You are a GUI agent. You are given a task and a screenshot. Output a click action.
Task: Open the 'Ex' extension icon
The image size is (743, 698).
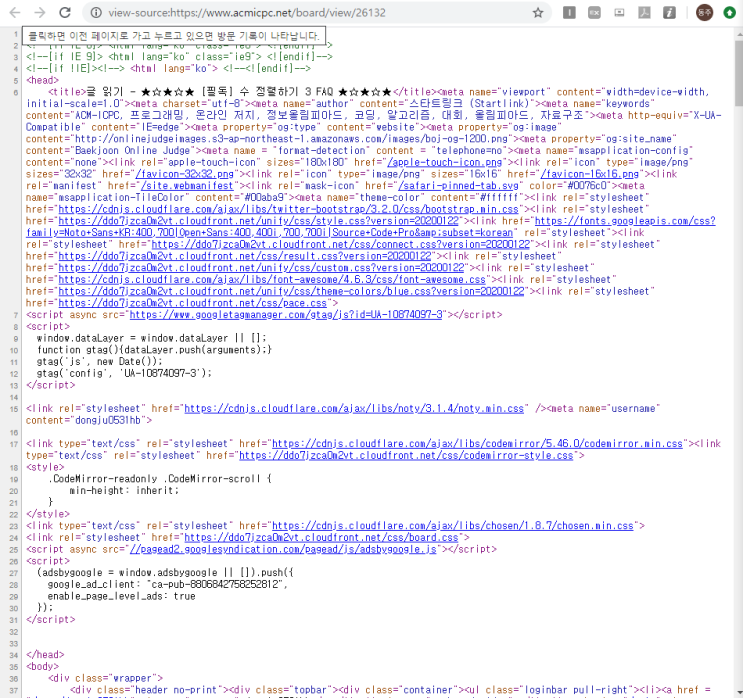(x=594, y=13)
